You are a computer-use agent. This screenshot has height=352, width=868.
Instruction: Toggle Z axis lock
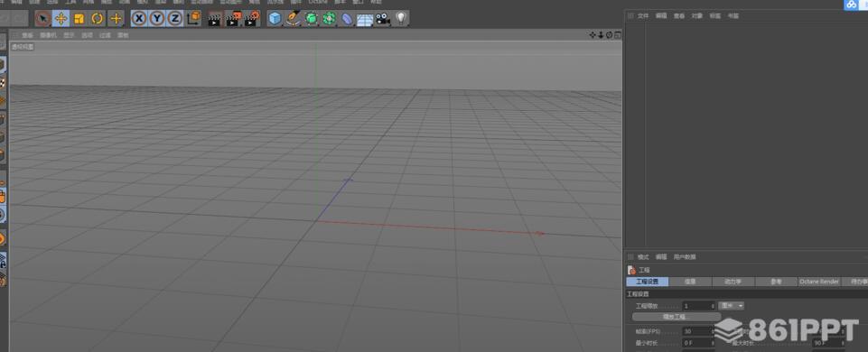coord(175,19)
